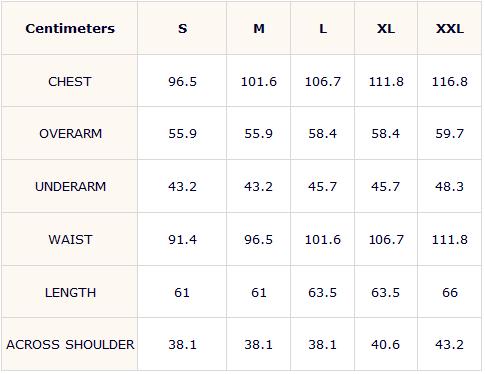Click length value 66 for XXL
485x374 pixels.
(x=450, y=293)
